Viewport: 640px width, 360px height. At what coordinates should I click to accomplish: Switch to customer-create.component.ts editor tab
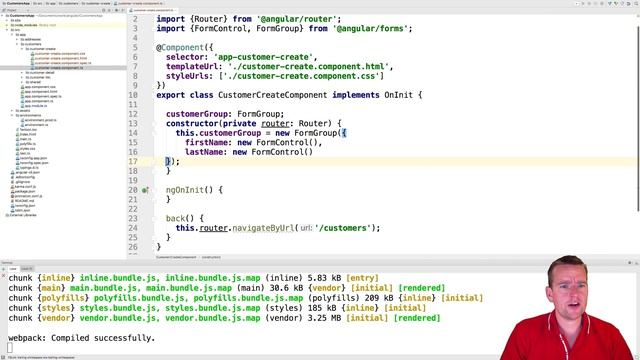click(152, 10)
